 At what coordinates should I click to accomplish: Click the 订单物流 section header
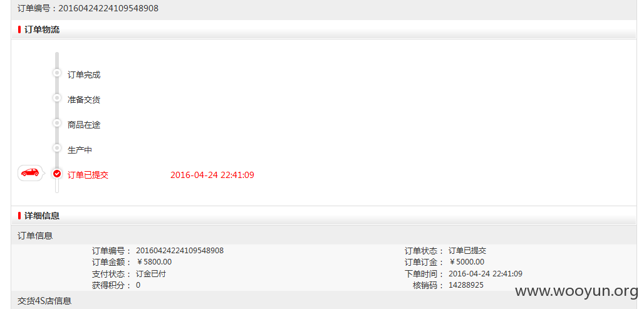[324, 29]
